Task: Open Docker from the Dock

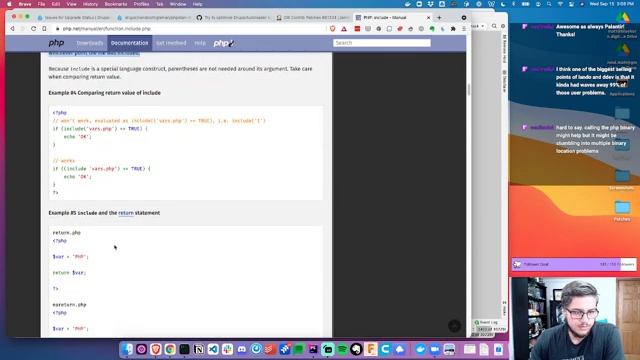Action: pyautogui.click(x=420, y=349)
